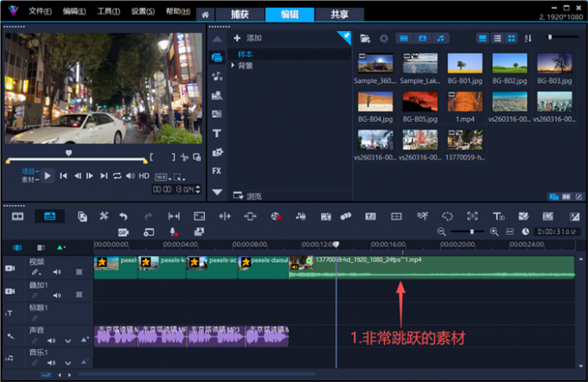Screen dimensions: 588x382
Task: Open the Split Screen template tool
Action: point(396,216)
